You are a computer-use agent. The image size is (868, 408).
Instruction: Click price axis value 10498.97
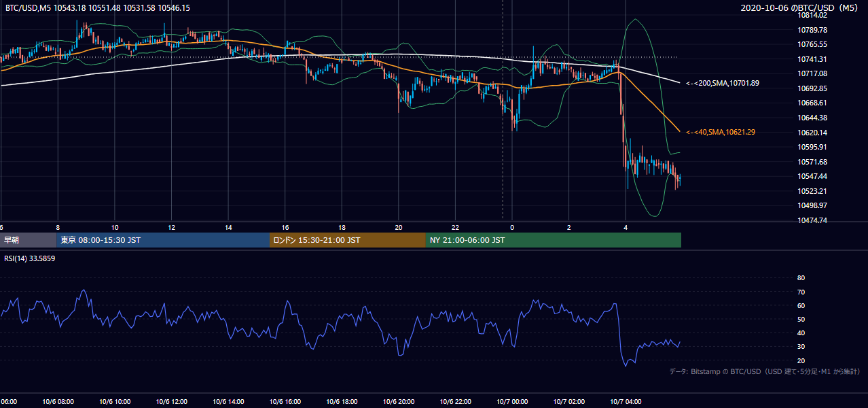click(812, 205)
